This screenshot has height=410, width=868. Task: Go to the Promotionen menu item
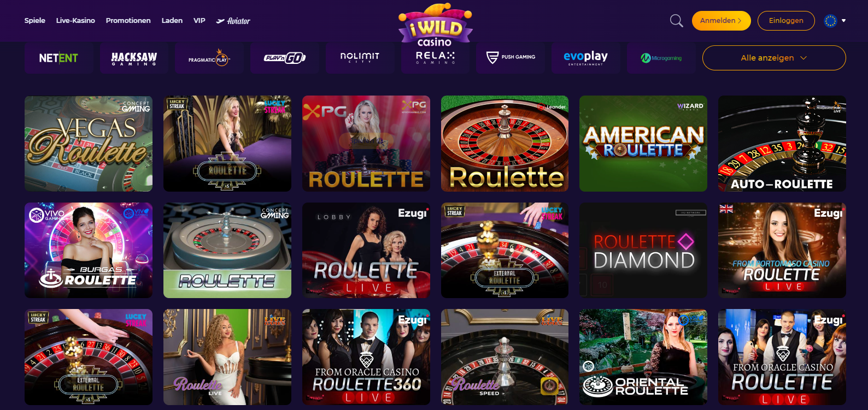128,21
